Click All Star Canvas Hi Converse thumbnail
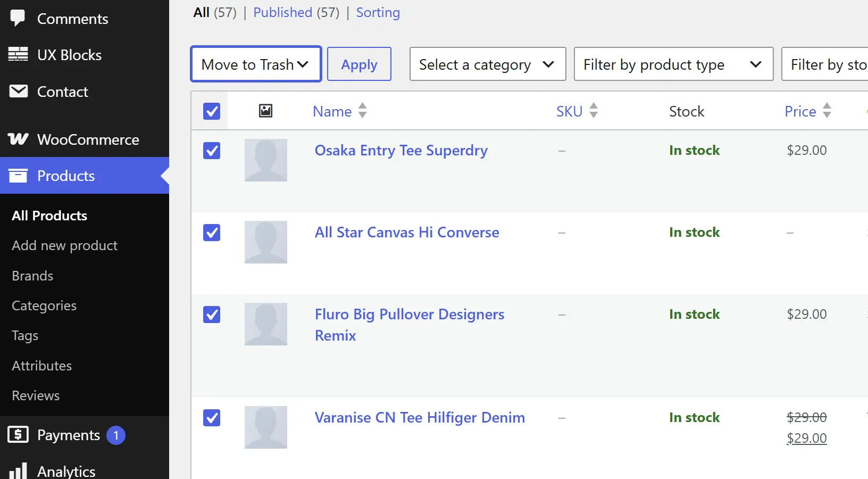This screenshot has height=479, width=868. [x=266, y=242]
